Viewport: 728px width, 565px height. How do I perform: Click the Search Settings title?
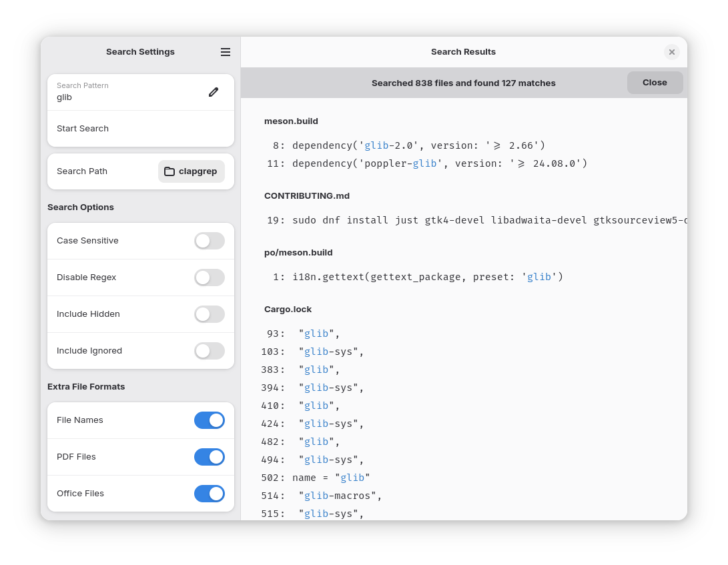coord(140,52)
